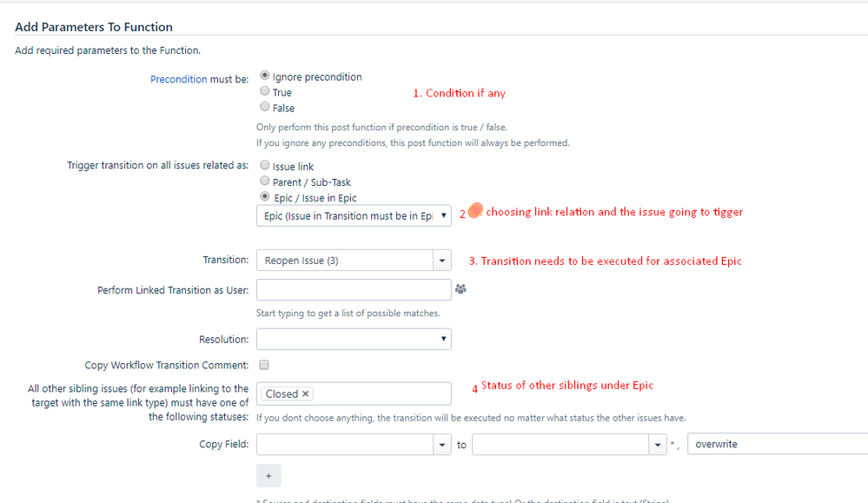Click the overwrite copy mode field
868x503 pixels.
click(778, 444)
